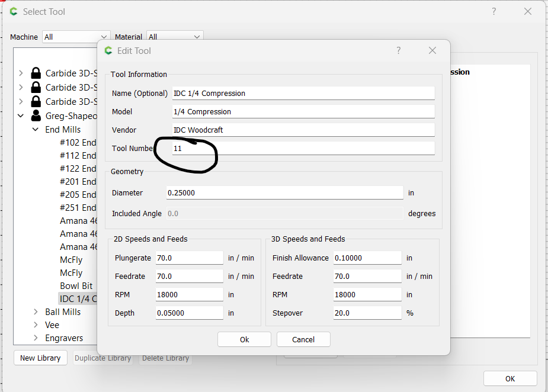548x392 pixels.
Task: Click the 2D Feedrate field
Action: click(x=190, y=277)
